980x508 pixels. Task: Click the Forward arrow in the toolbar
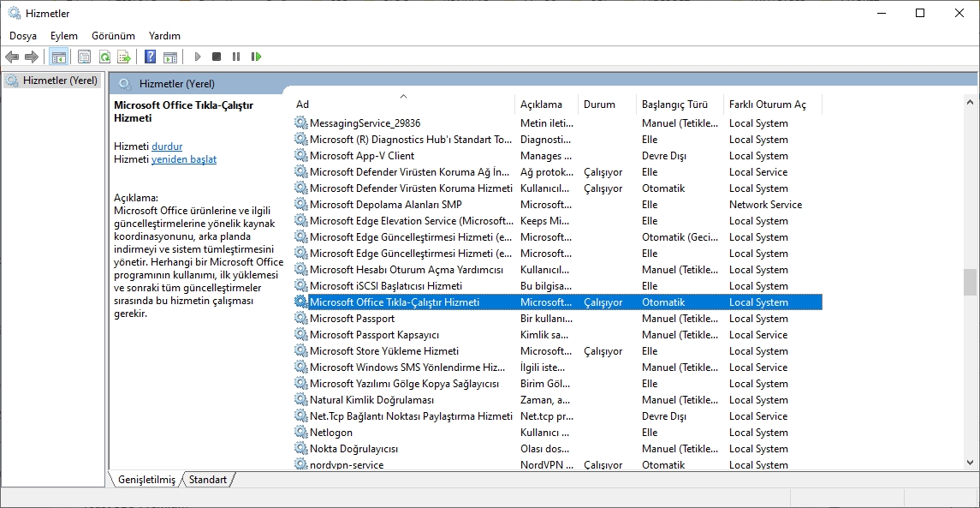tap(32, 57)
